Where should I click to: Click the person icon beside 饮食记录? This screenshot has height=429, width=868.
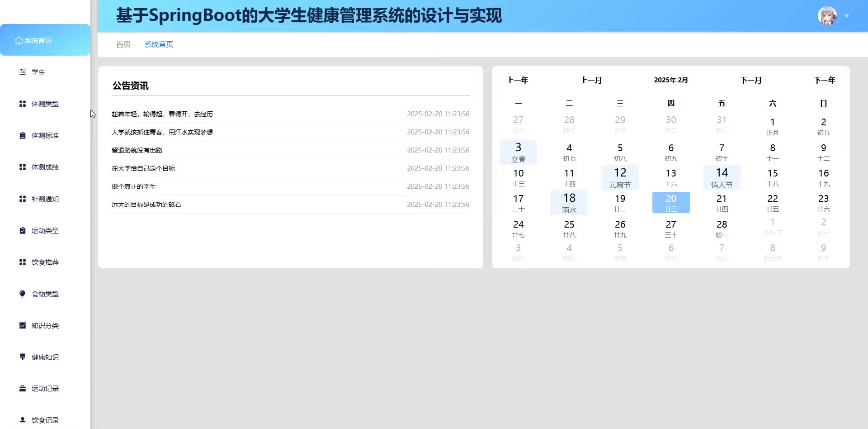pos(23,420)
